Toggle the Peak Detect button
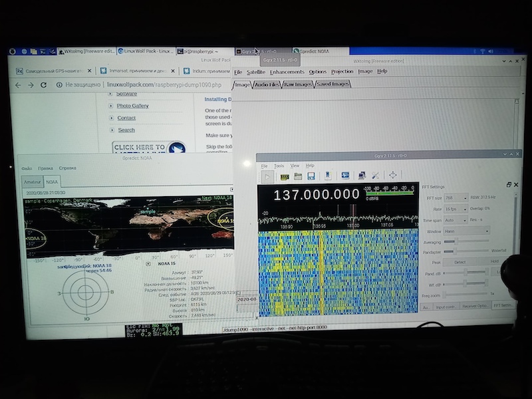This screenshot has height=399, width=532. pos(460,262)
